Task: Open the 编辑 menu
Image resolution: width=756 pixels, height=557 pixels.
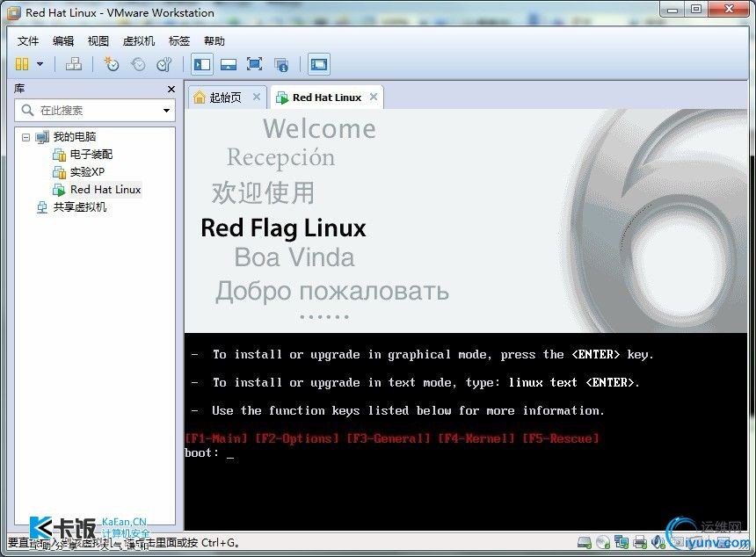Action: [63, 41]
